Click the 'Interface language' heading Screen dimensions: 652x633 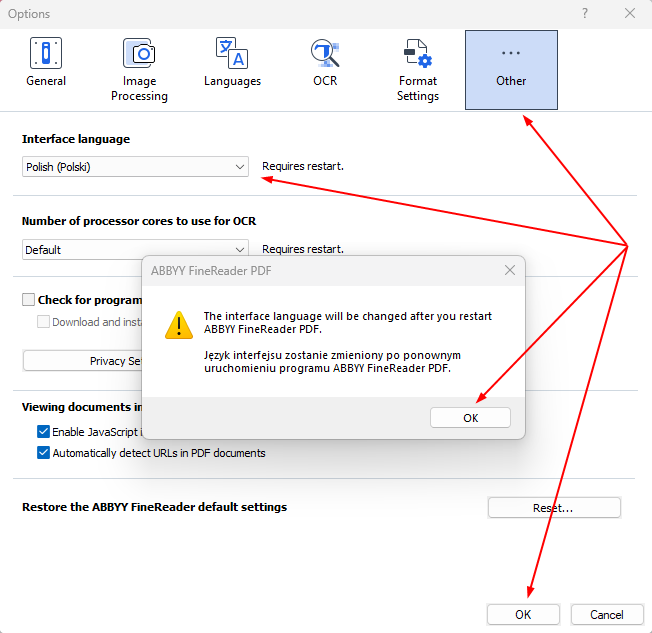[76, 139]
